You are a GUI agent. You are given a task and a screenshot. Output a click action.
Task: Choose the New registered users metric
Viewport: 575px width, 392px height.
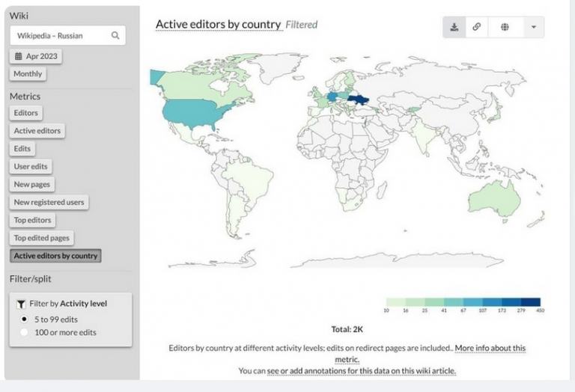(49, 202)
